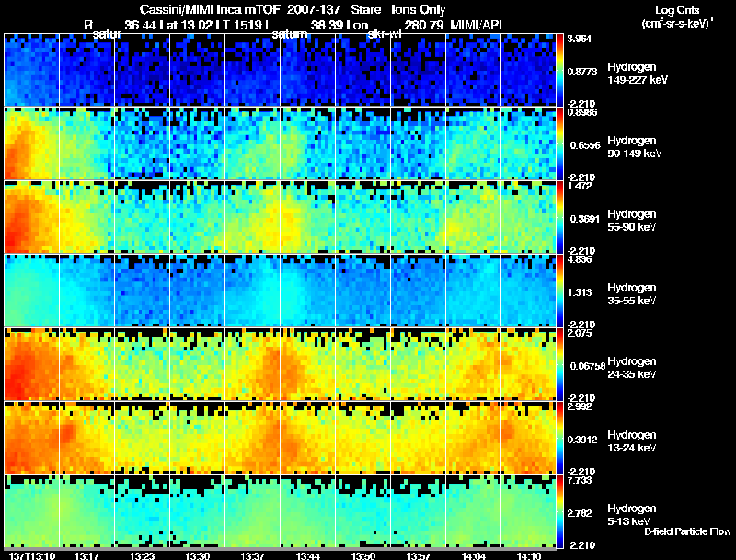Select the 13:37 panel in Hydrogen 13-24 keV row
The image size is (736, 560).
[252, 438]
